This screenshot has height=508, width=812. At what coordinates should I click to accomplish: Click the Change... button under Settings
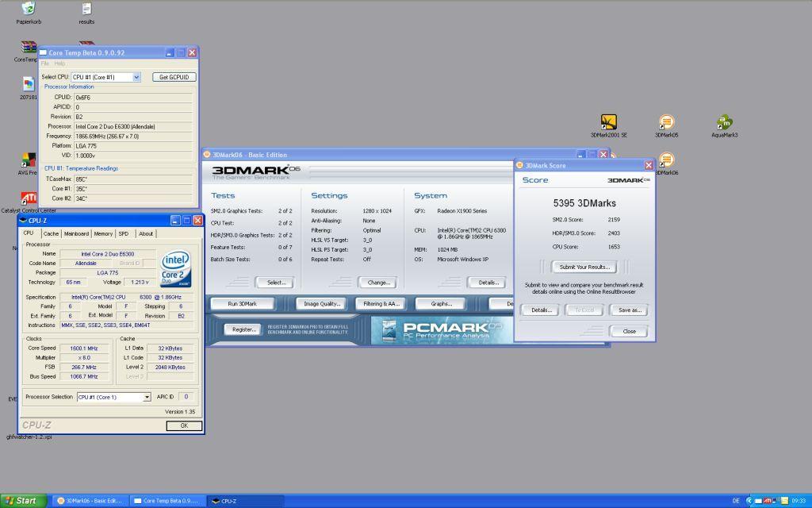377,283
